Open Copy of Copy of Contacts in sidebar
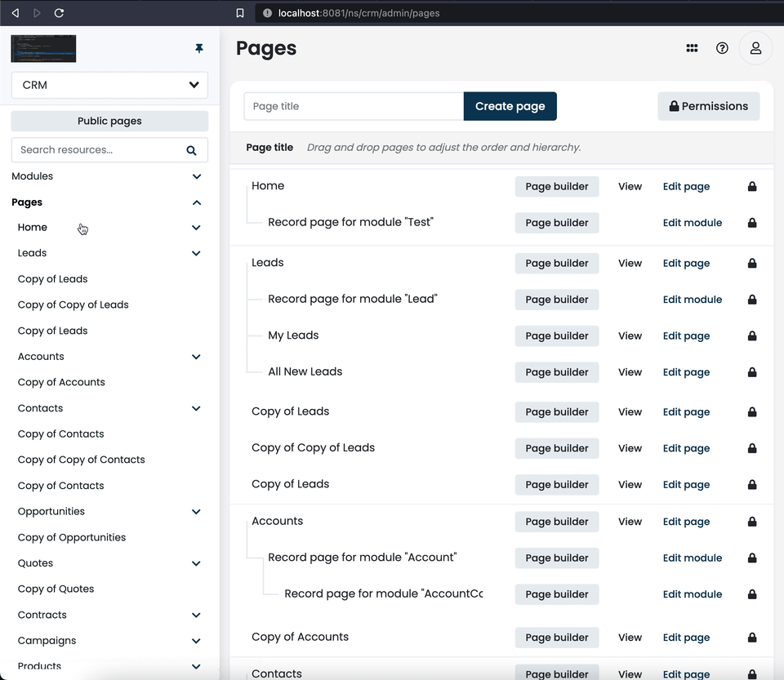The image size is (784, 680). [x=82, y=460]
